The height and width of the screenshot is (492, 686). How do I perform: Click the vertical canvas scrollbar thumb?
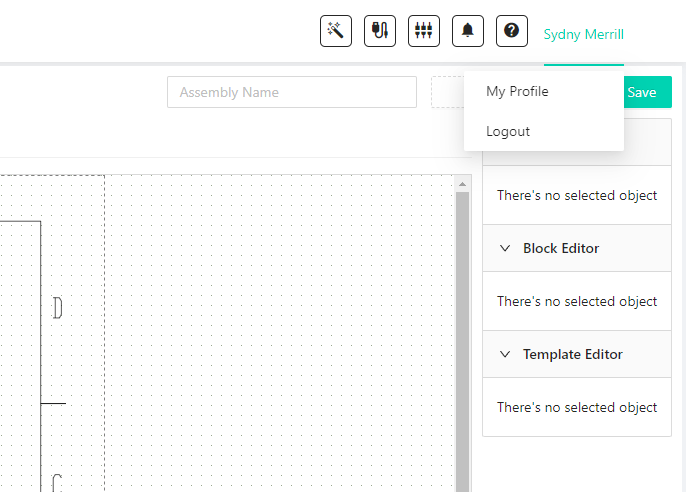point(462,341)
